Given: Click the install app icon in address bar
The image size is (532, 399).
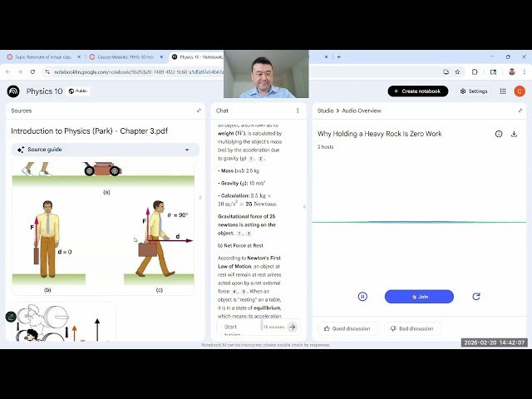Looking at the screenshot, I should (446, 72).
